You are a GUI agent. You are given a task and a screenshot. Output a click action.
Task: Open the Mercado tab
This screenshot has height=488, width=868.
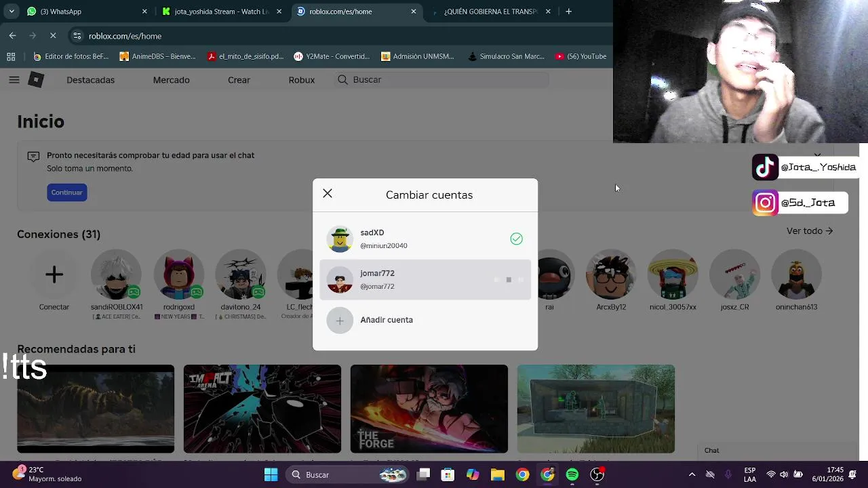tap(171, 80)
